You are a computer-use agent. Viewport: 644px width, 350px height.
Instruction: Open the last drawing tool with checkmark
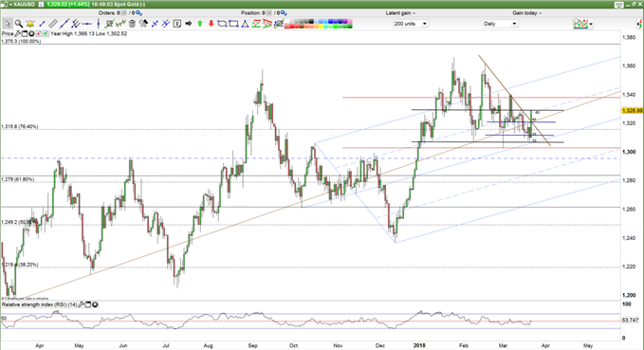tap(279, 24)
